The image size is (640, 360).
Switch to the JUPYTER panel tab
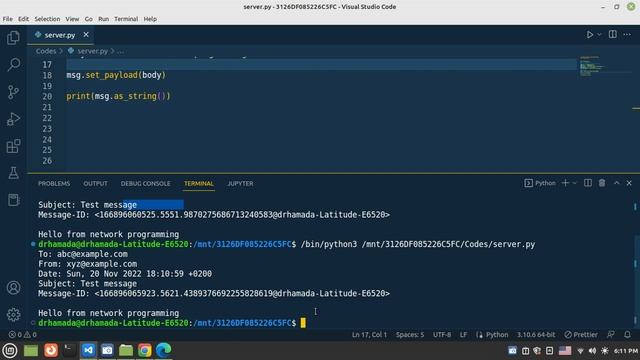tap(240, 184)
